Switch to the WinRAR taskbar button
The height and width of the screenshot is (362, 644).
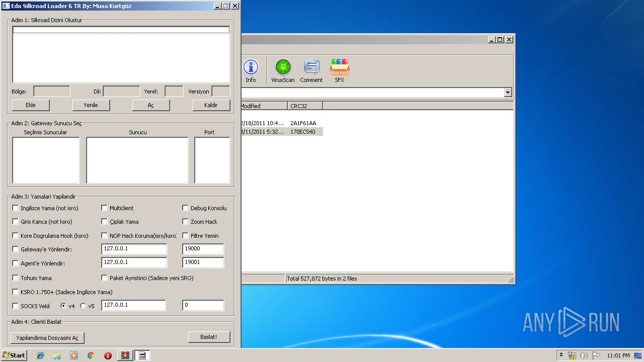(125, 355)
